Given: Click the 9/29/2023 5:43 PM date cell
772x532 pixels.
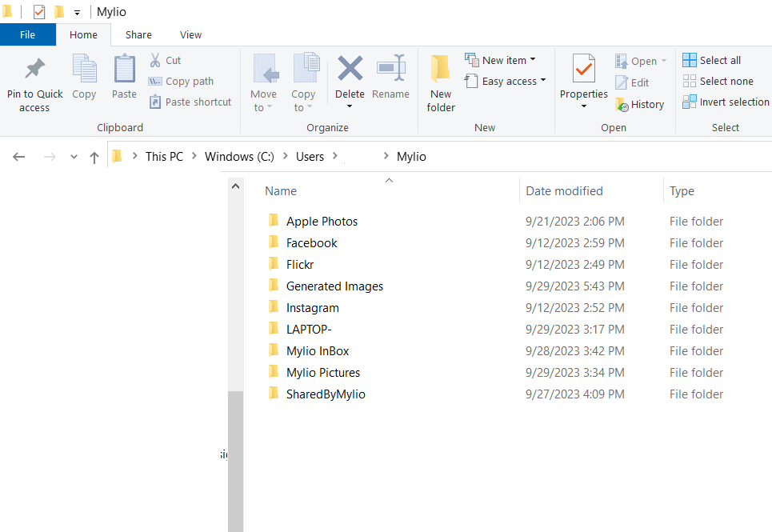Looking at the screenshot, I should [x=574, y=286].
